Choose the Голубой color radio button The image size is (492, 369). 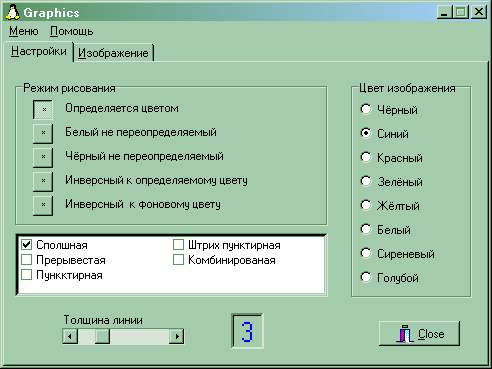(x=366, y=277)
